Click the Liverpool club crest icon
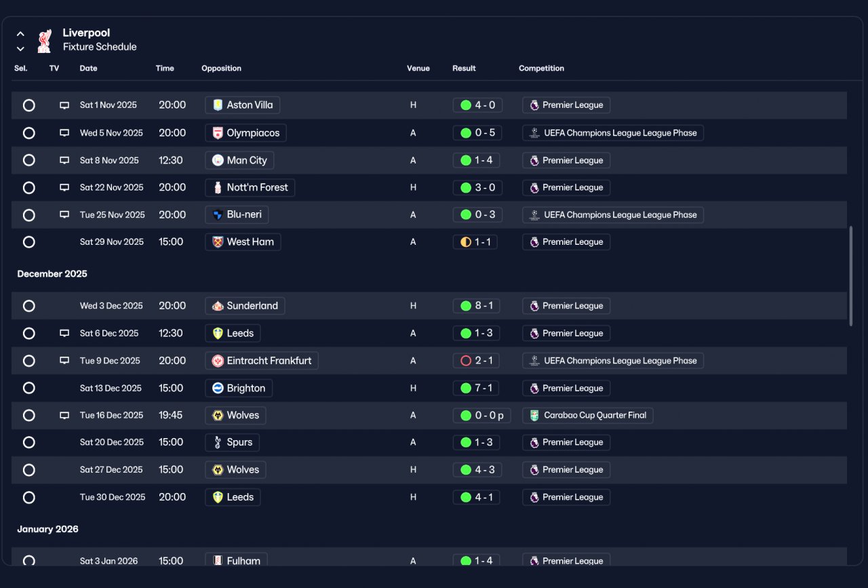This screenshot has width=868, height=588. click(45, 41)
